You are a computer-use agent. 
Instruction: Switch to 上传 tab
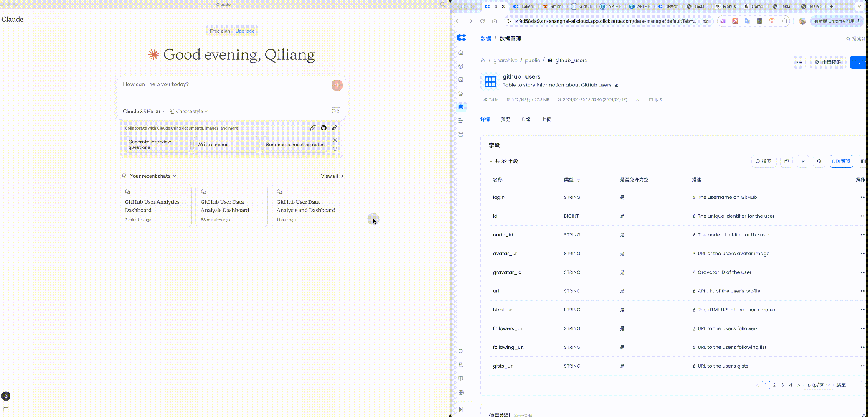pos(546,120)
